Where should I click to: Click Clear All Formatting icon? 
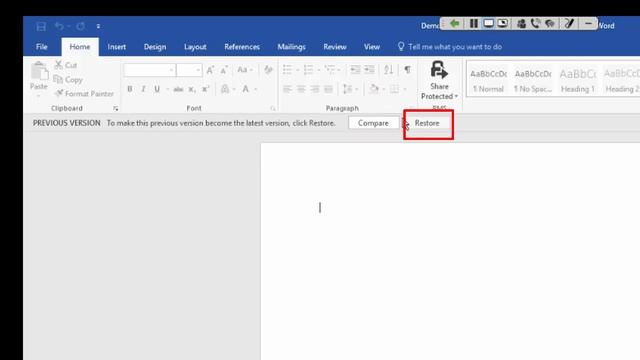click(x=268, y=70)
